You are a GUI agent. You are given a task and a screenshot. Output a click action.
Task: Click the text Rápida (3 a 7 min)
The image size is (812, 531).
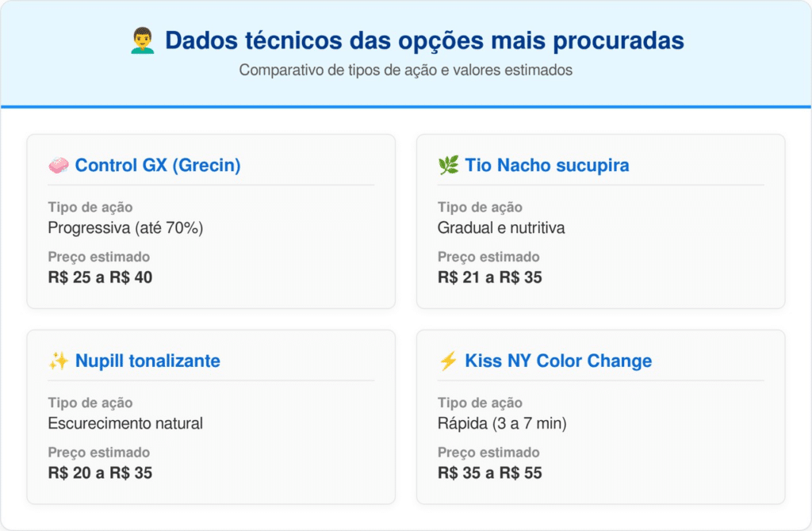[502, 423]
